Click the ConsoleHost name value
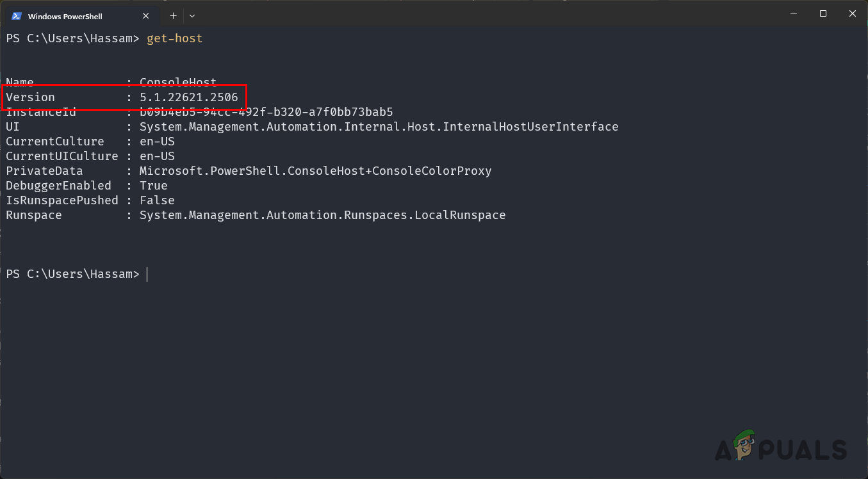Image resolution: width=868 pixels, height=479 pixels. coord(178,82)
